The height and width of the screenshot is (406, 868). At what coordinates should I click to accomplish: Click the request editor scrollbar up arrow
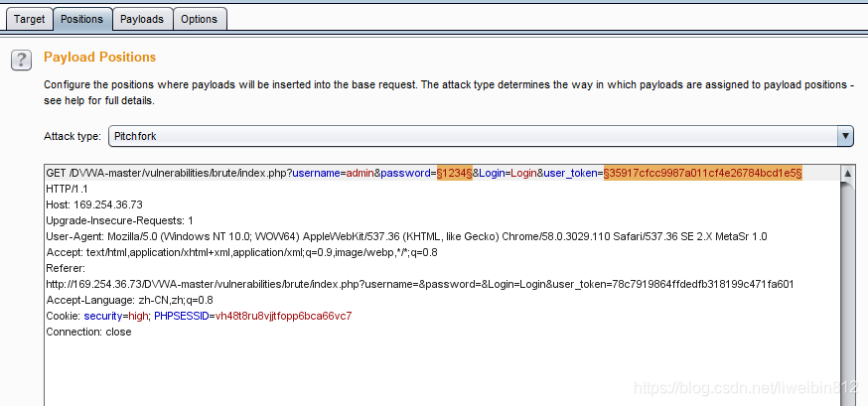point(847,173)
